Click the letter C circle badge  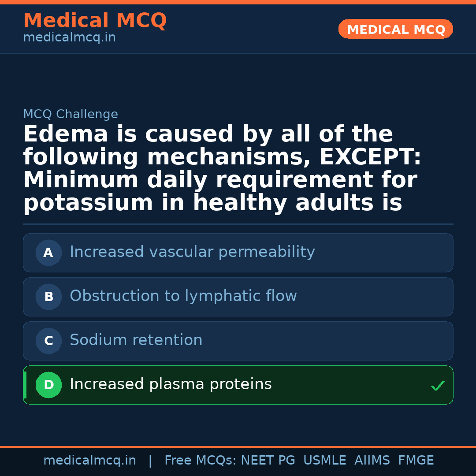pyautogui.click(x=48, y=341)
